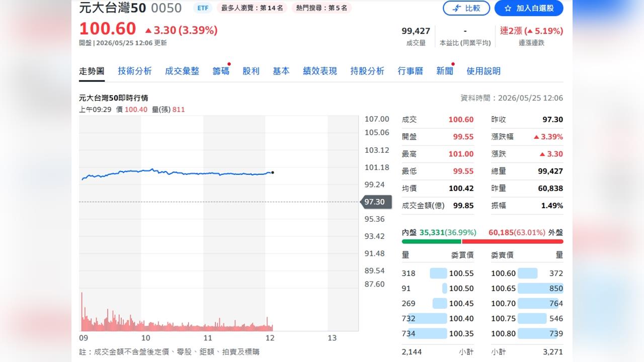Screen dimensions: 644x362
Task: Click the green 內盤 ratio bar
Action: click(x=432, y=242)
